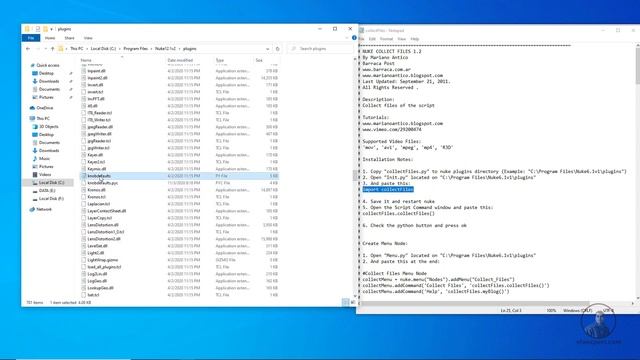Open Explorer's View ribbon tab
Viewport: 640px width, 360px height.
(x=88, y=38)
